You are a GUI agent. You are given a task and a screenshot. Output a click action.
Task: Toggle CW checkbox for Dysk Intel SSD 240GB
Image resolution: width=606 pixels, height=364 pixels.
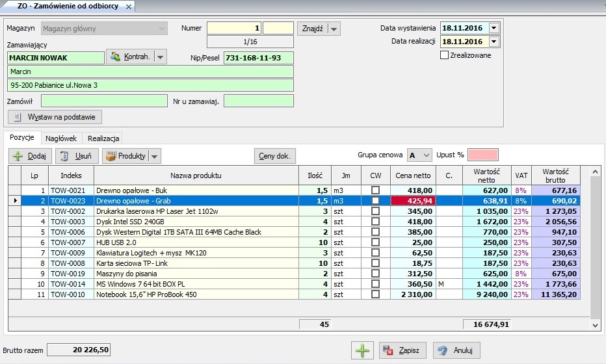click(x=375, y=222)
